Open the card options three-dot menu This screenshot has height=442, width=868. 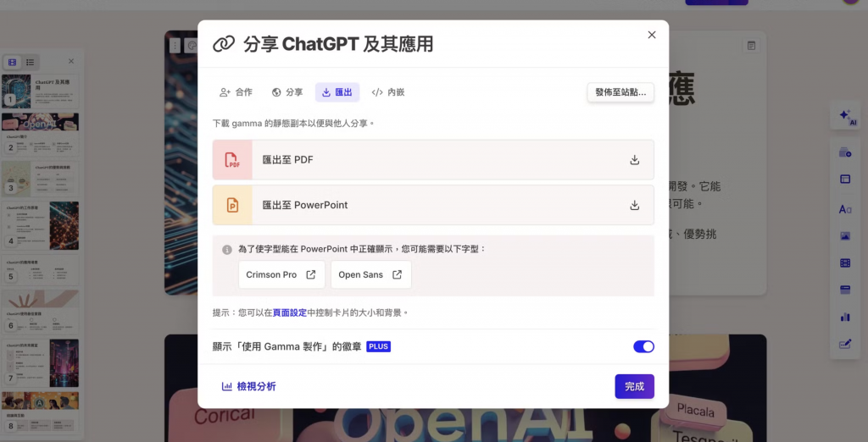point(175,46)
